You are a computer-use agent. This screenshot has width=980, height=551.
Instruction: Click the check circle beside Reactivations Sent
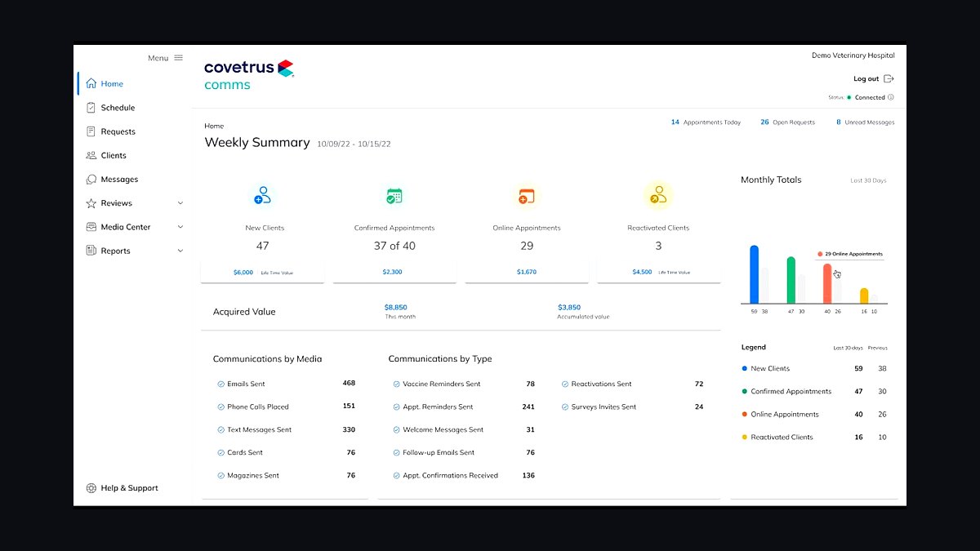click(x=565, y=384)
